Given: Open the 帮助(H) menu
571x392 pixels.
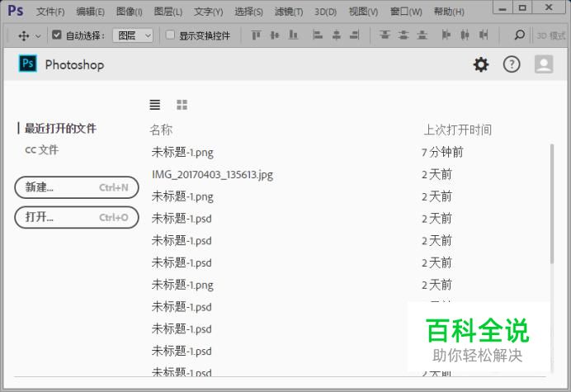Looking at the screenshot, I should (x=449, y=12).
